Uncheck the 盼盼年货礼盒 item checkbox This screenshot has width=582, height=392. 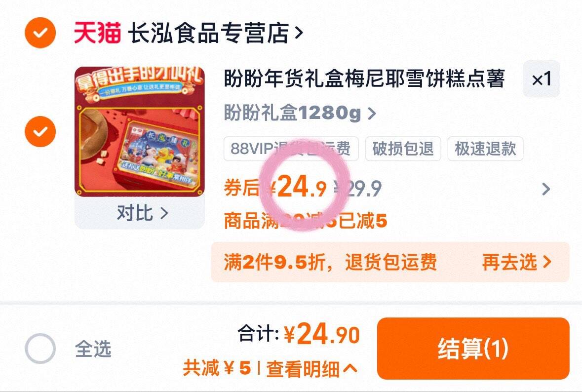pos(40,131)
